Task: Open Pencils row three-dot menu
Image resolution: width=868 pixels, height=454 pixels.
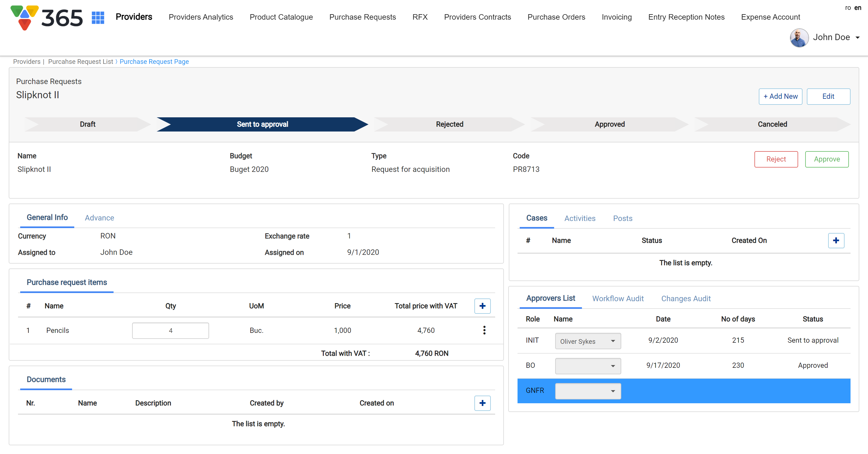Action: click(x=484, y=330)
